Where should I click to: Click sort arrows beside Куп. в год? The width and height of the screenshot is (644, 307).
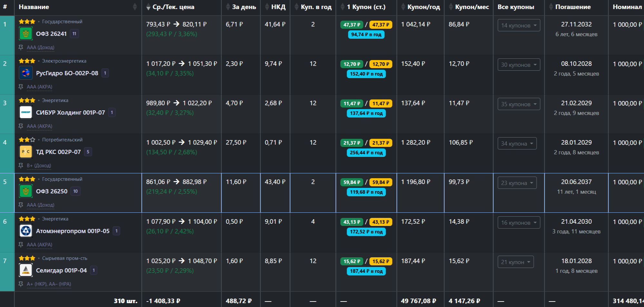297,7
